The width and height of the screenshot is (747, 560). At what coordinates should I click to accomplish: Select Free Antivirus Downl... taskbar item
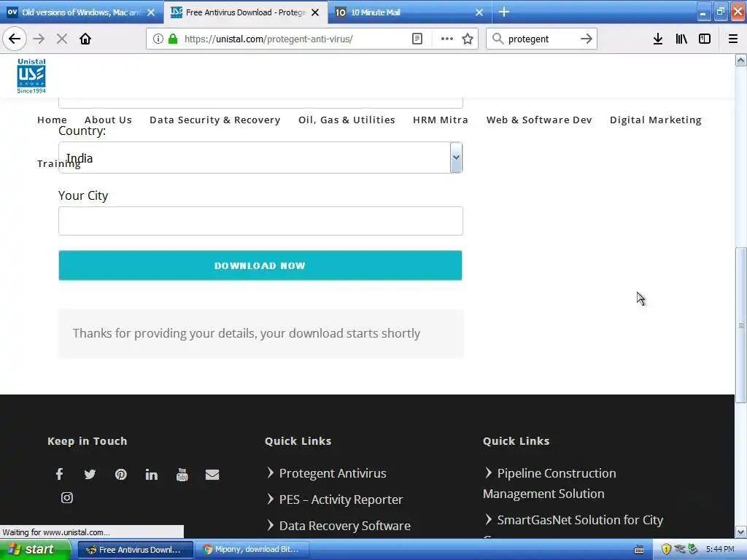pyautogui.click(x=136, y=550)
